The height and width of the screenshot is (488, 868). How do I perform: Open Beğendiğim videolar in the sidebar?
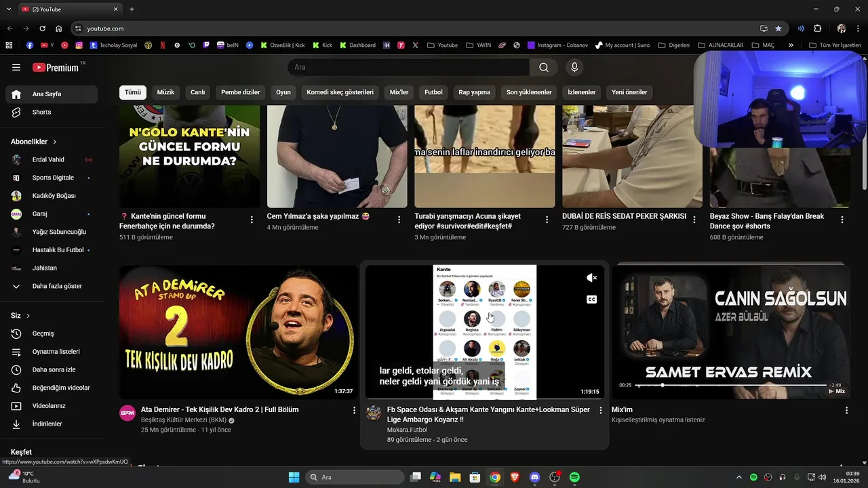pyautogui.click(x=51, y=388)
